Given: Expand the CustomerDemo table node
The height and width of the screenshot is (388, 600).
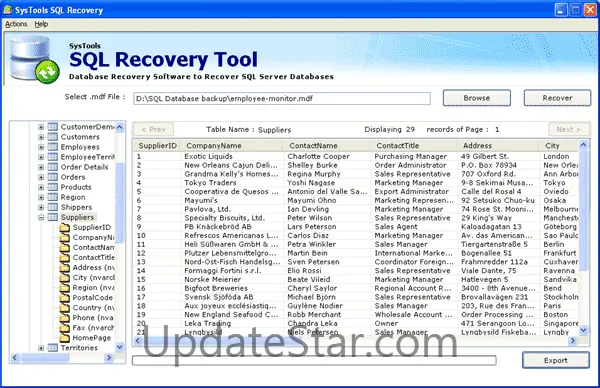Looking at the screenshot, I should pyautogui.click(x=41, y=127).
